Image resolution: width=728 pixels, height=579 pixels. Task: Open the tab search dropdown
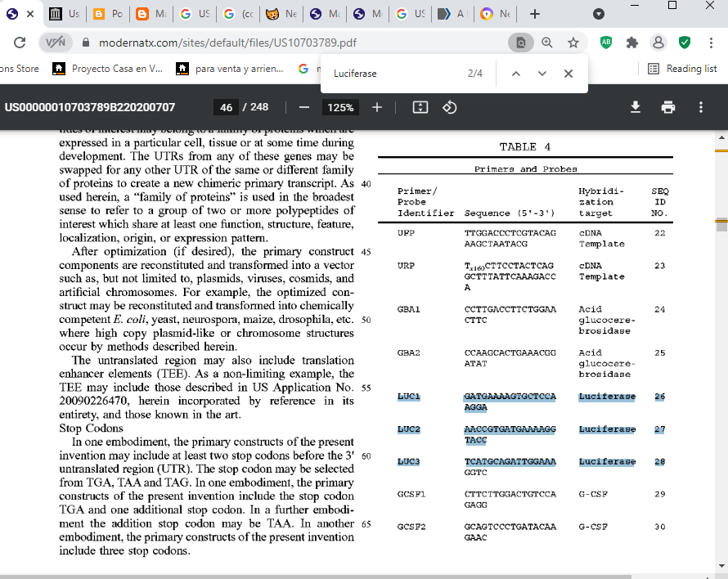pyautogui.click(x=599, y=14)
